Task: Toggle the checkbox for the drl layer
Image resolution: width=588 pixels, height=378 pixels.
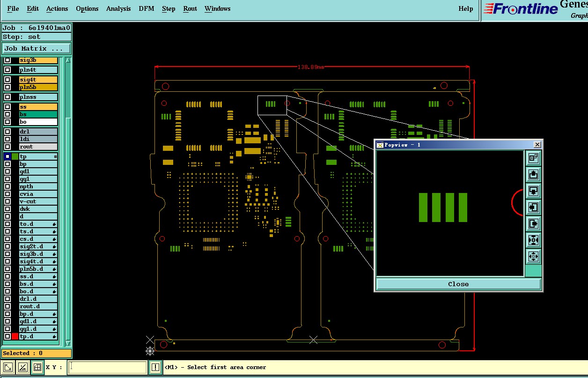Action: [7, 132]
